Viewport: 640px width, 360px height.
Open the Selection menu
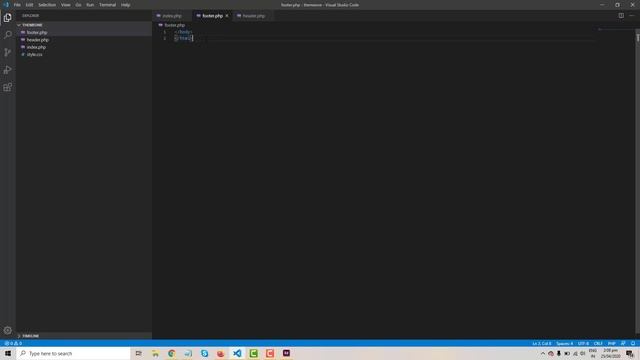(47, 5)
